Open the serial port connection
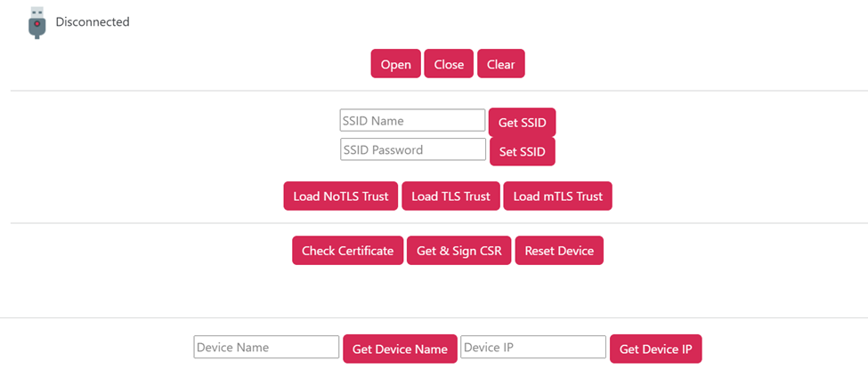 pyautogui.click(x=396, y=64)
